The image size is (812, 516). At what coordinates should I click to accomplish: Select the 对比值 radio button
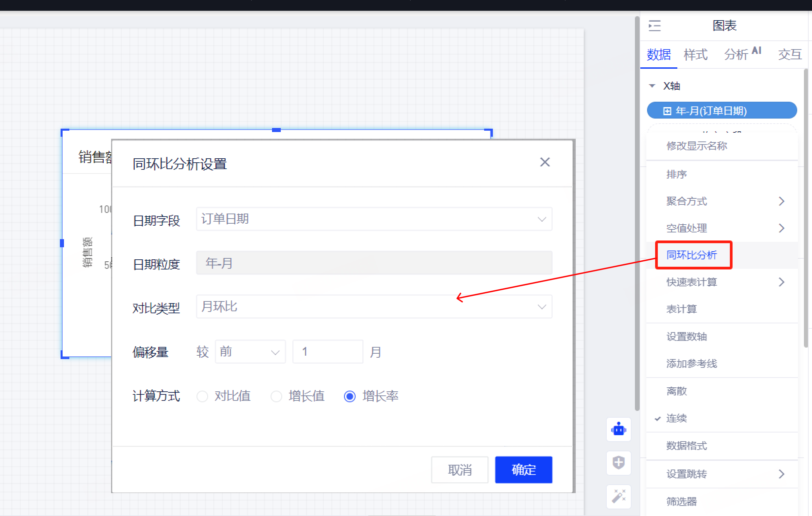pos(202,396)
